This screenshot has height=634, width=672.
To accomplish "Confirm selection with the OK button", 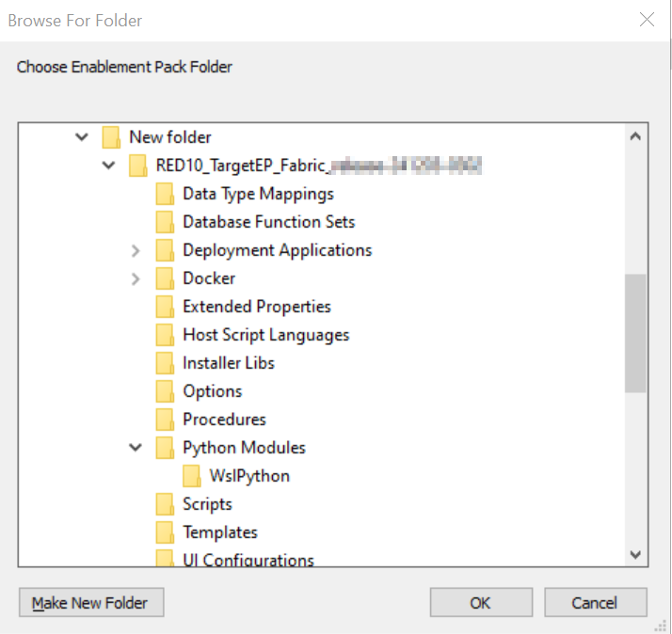I will [x=481, y=603].
